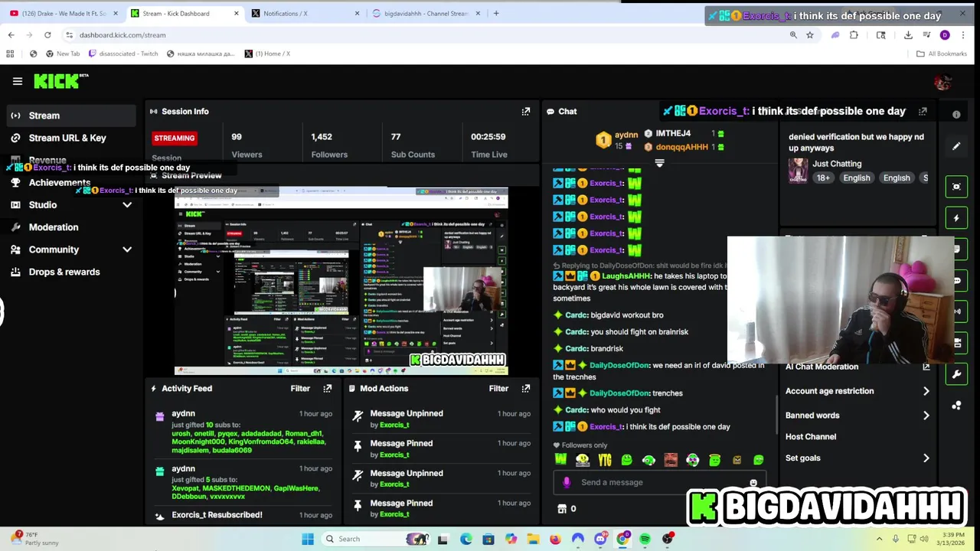This screenshot has height=551, width=980.
Task: Click the STREAMING status badge
Action: 175,139
